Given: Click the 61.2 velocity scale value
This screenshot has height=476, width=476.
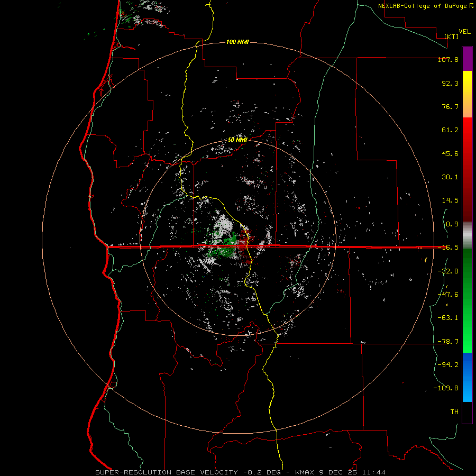Looking at the screenshot, I should (x=450, y=130).
